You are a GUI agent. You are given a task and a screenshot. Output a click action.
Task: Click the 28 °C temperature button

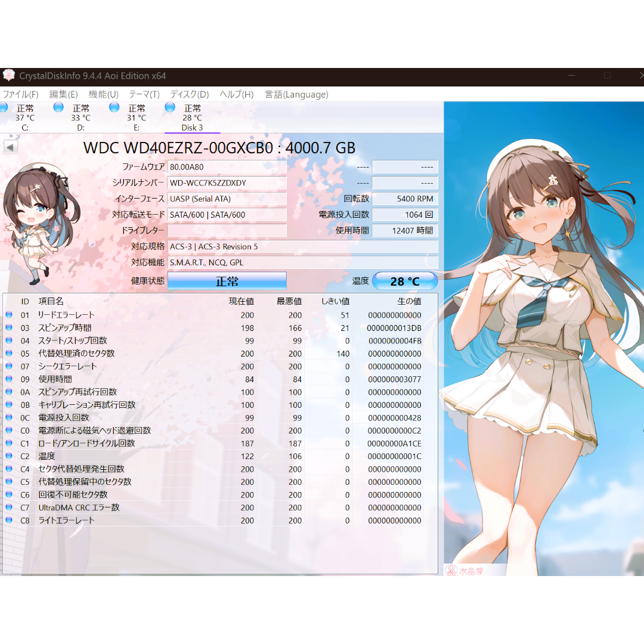[x=405, y=281]
